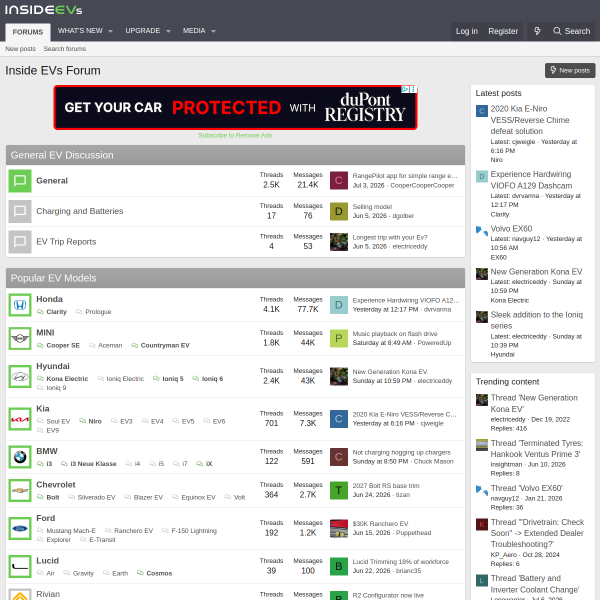Click the Hyundai logo icon
This screenshot has width=600, height=600.
point(20,377)
